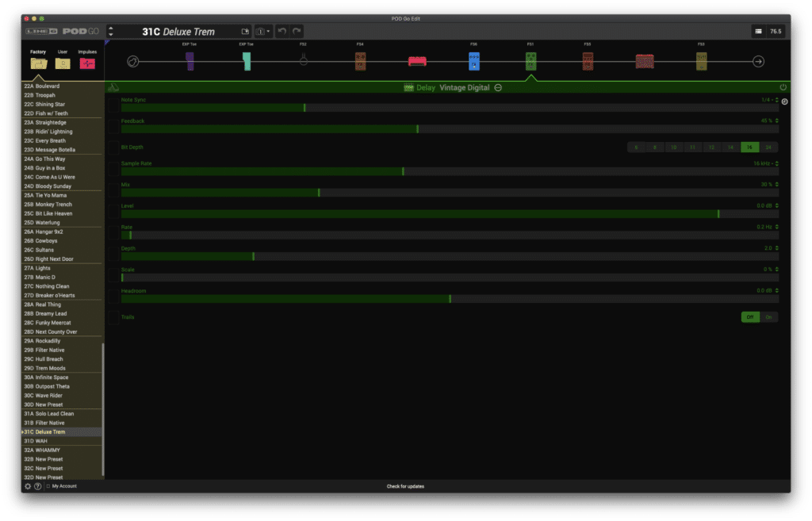Select the purple EXP Toe volume pedal block
Screen dimensions: 812x521
point(190,61)
